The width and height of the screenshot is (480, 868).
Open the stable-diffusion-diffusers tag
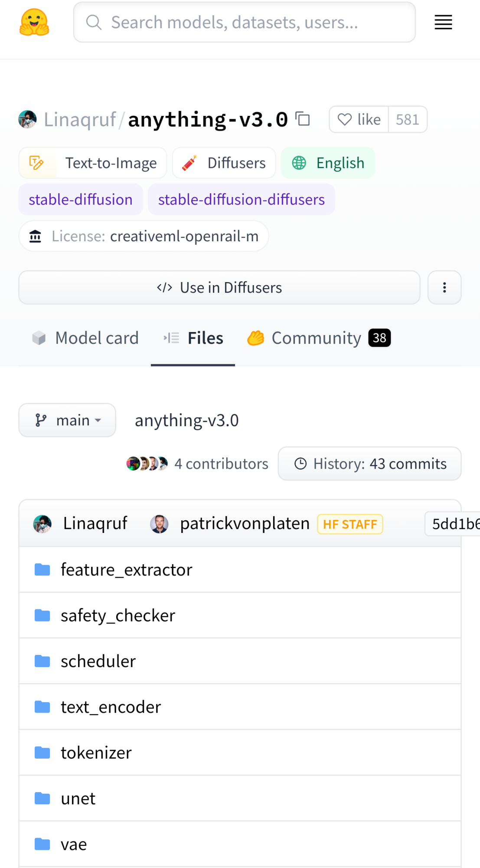coord(242,199)
